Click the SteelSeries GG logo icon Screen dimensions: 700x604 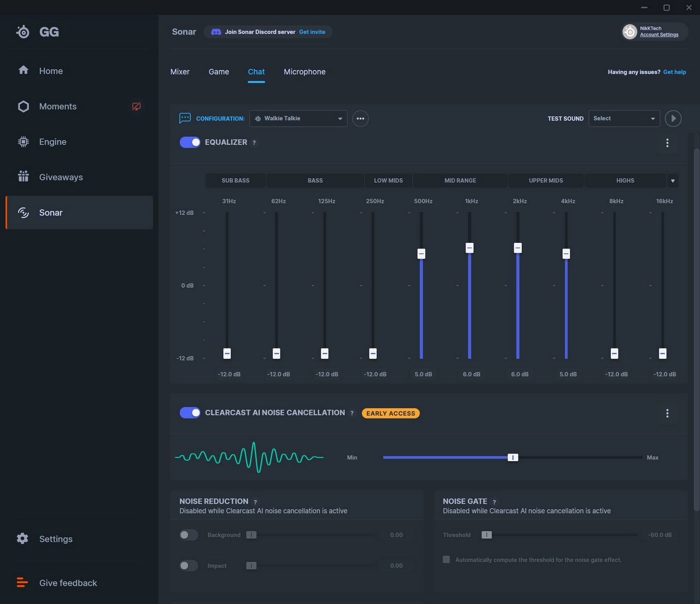tap(23, 32)
